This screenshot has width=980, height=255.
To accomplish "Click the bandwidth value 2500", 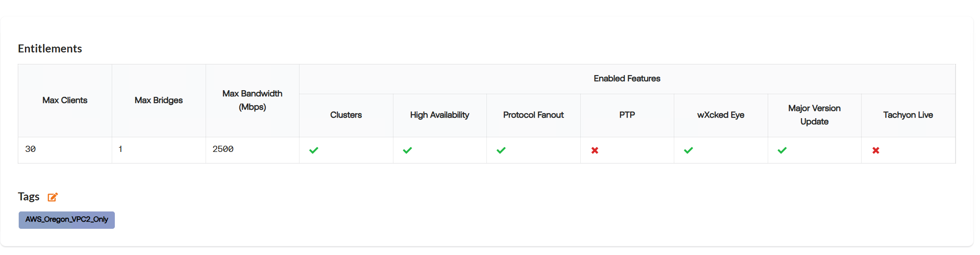I will 223,149.
